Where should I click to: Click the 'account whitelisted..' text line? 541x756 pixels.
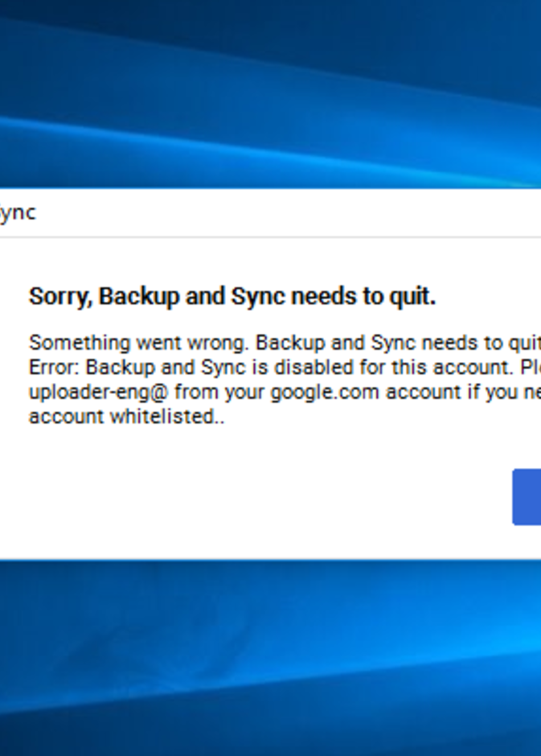click(126, 417)
